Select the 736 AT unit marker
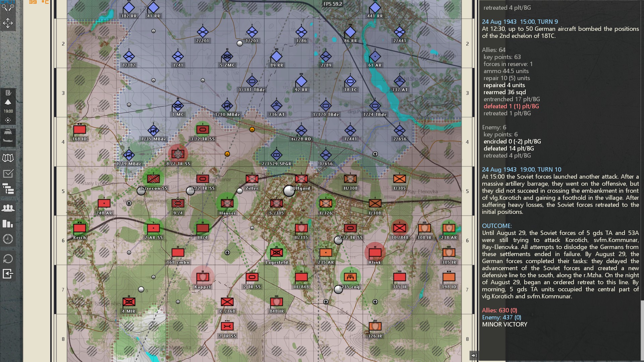This screenshot has height=362, width=644. [x=276, y=106]
